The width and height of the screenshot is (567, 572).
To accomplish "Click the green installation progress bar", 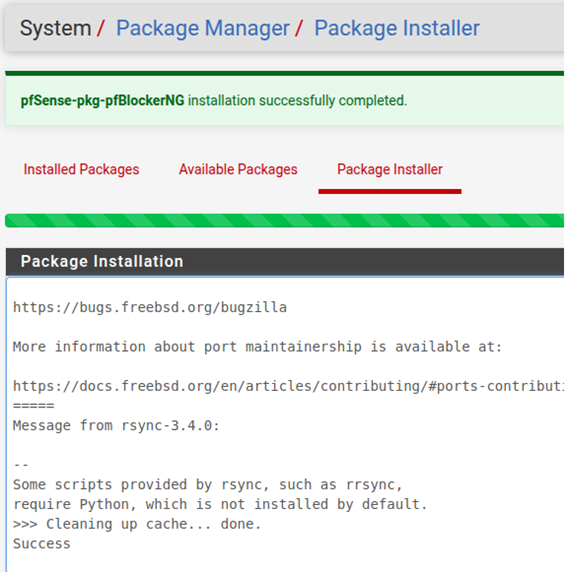I will [x=285, y=221].
